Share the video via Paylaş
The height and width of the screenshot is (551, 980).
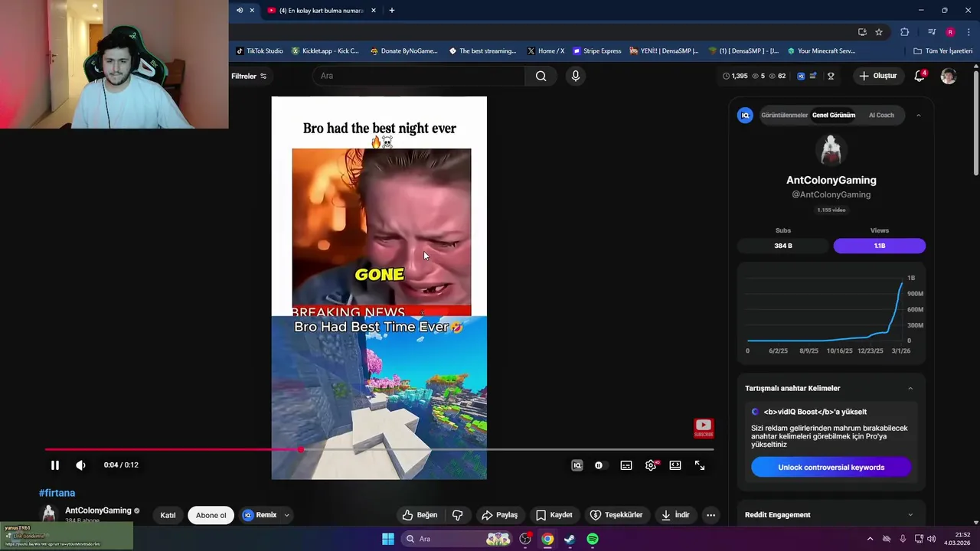(499, 515)
